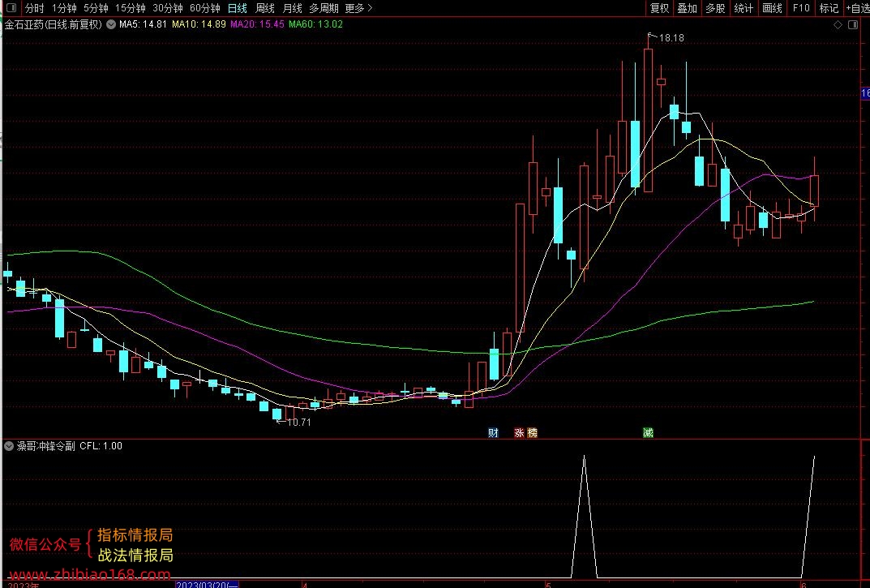Screen dimensions: 870x588
Task: Open the 多周期 multi-period view
Action: [x=324, y=8]
